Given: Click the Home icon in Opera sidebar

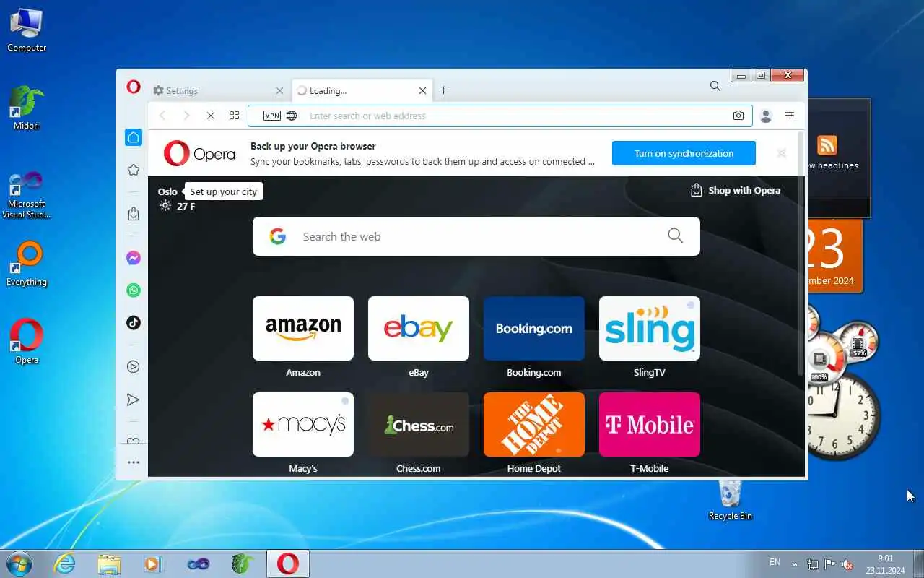Looking at the screenshot, I should click(134, 137).
